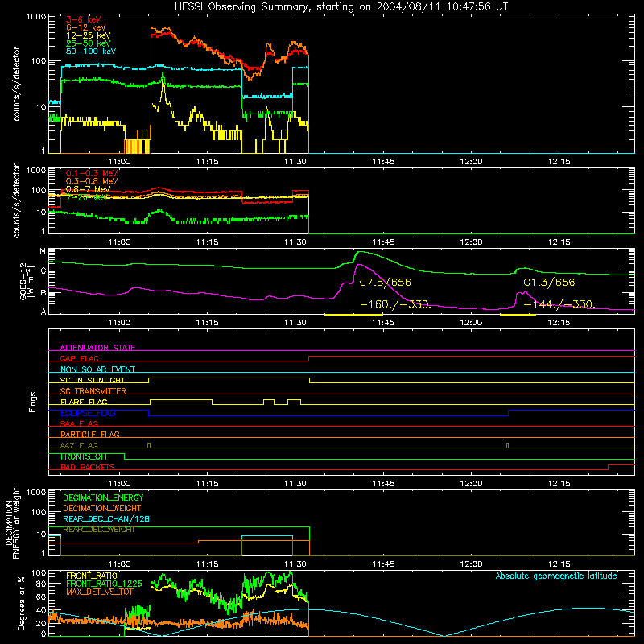Select the FRONTS_OFF flag label
The image size is (644, 644).
tap(85, 456)
